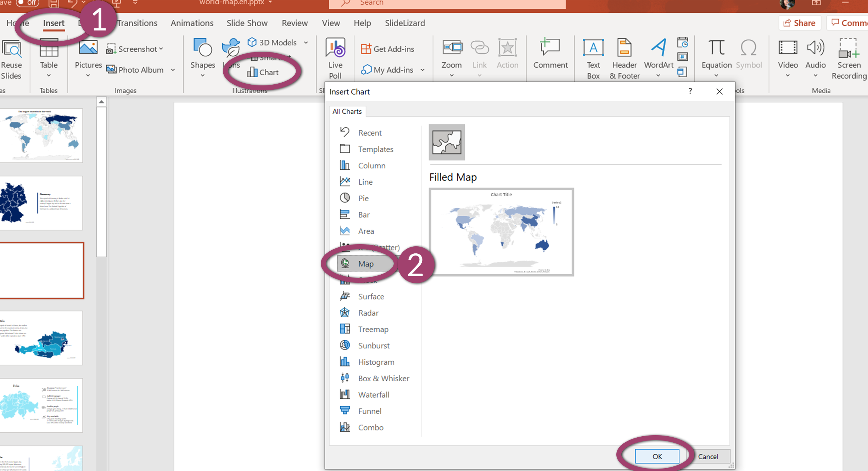The width and height of the screenshot is (868, 471).
Task: Click the Templates chart category
Action: point(375,149)
